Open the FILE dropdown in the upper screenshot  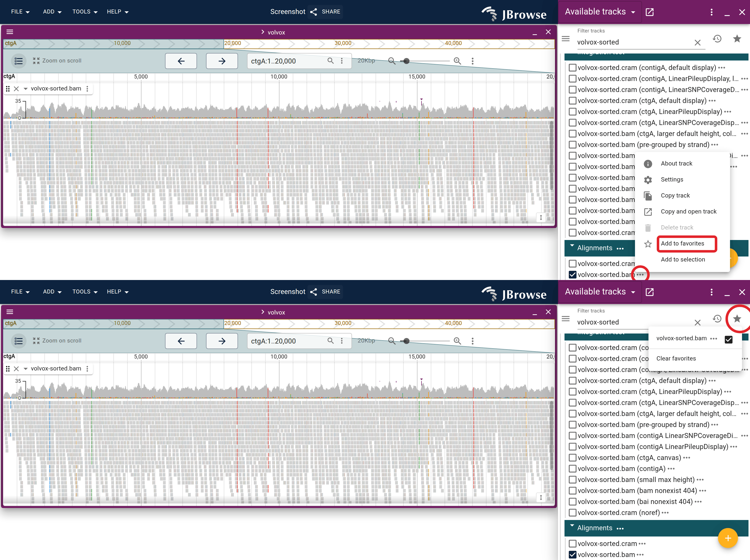(x=20, y=12)
